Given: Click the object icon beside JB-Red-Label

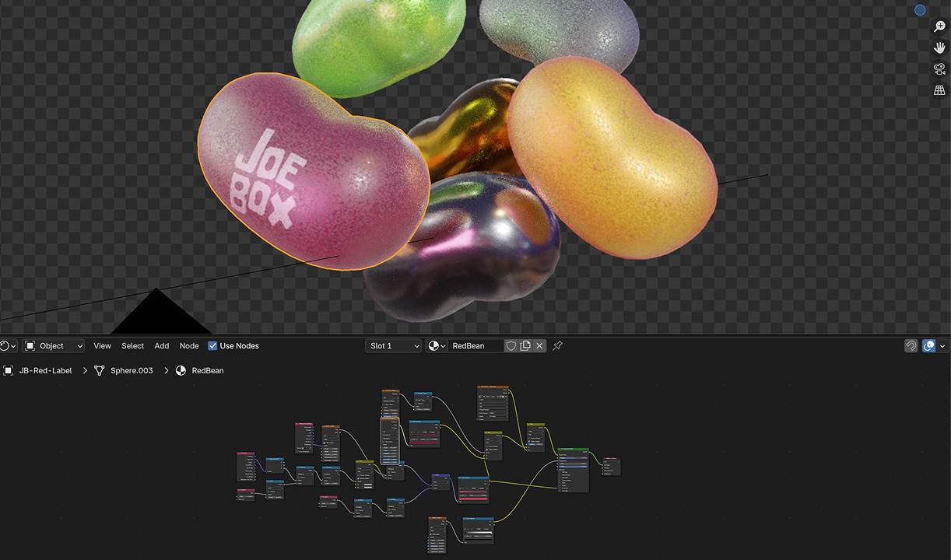Looking at the screenshot, I should coord(9,371).
